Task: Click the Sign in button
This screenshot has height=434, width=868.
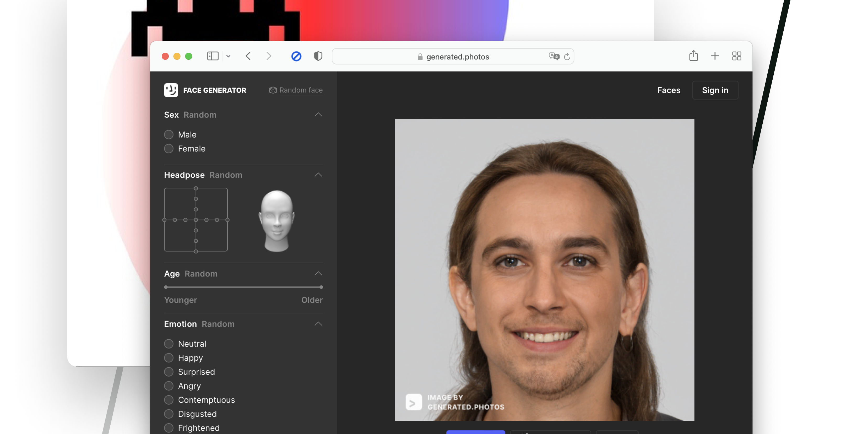Action: point(715,90)
